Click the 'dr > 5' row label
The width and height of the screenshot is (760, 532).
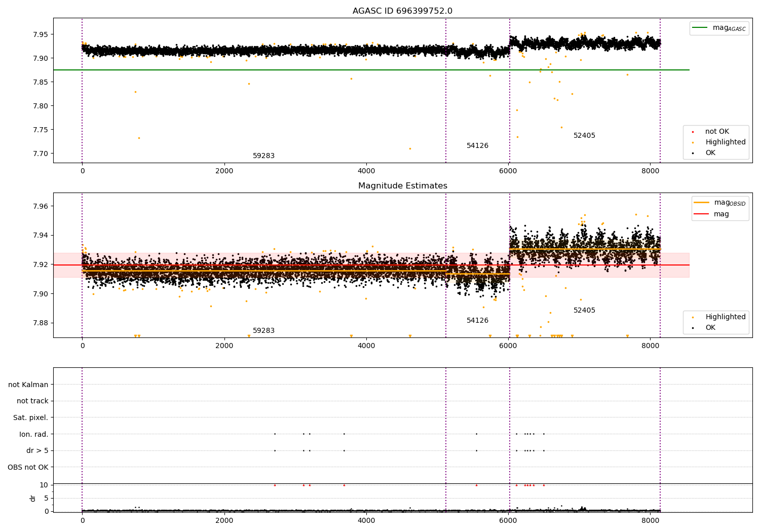[x=37, y=451]
